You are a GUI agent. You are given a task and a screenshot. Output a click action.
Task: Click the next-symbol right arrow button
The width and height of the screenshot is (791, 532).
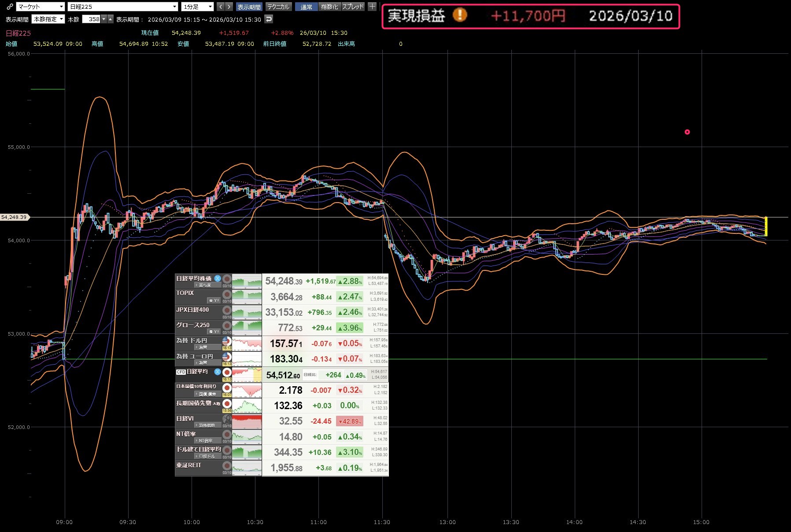point(229,7)
